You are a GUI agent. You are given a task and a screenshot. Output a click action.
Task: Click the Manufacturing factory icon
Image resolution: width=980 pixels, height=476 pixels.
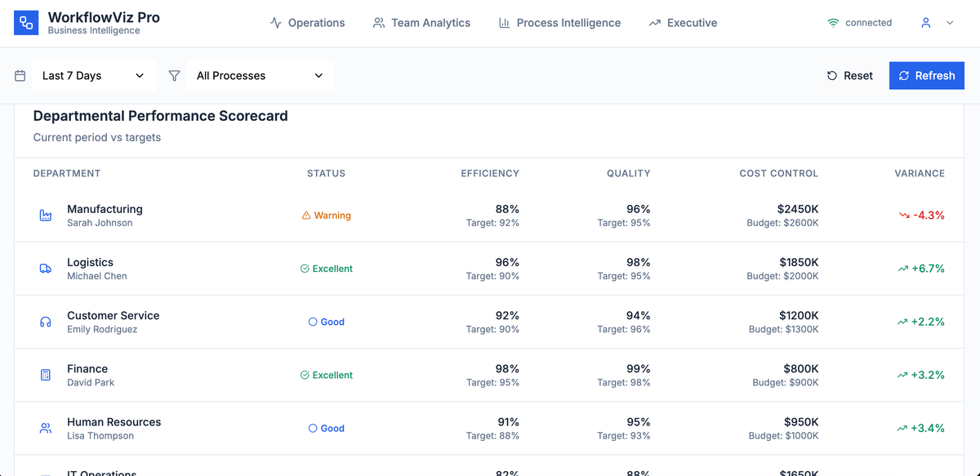click(x=46, y=216)
